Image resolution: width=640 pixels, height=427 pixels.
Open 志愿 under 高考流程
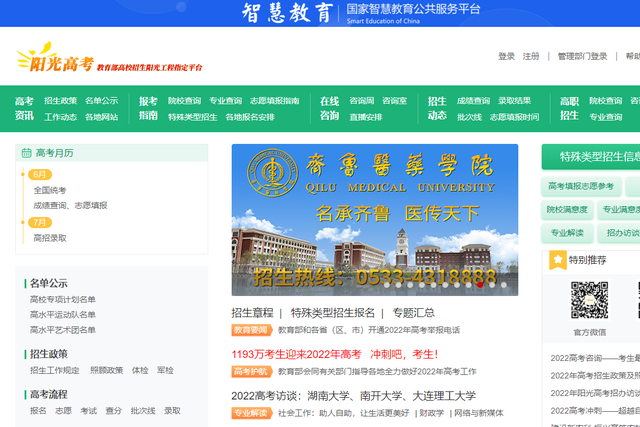(x=63, y=411)
